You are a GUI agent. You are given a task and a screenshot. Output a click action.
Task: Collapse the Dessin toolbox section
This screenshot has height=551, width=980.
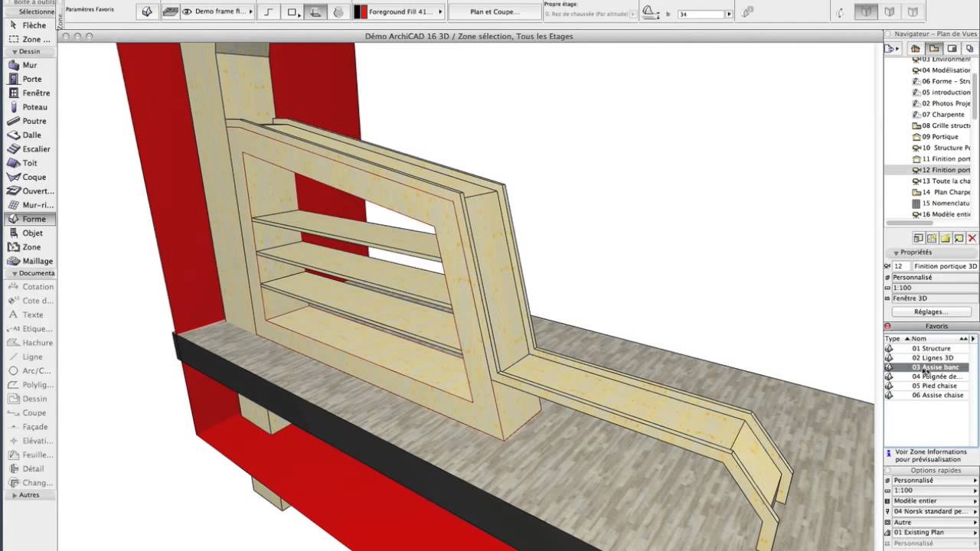(x=29, y=51)
